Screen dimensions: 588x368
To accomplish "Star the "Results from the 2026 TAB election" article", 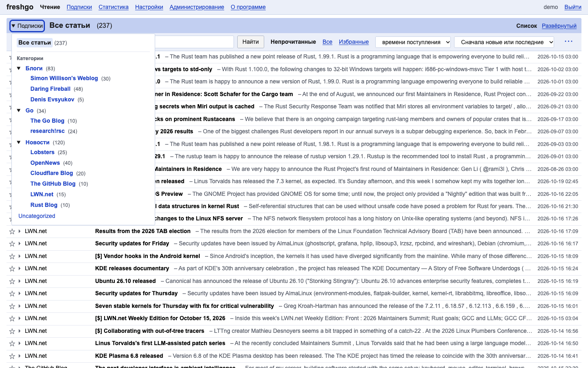I will [x=12, y=231].
